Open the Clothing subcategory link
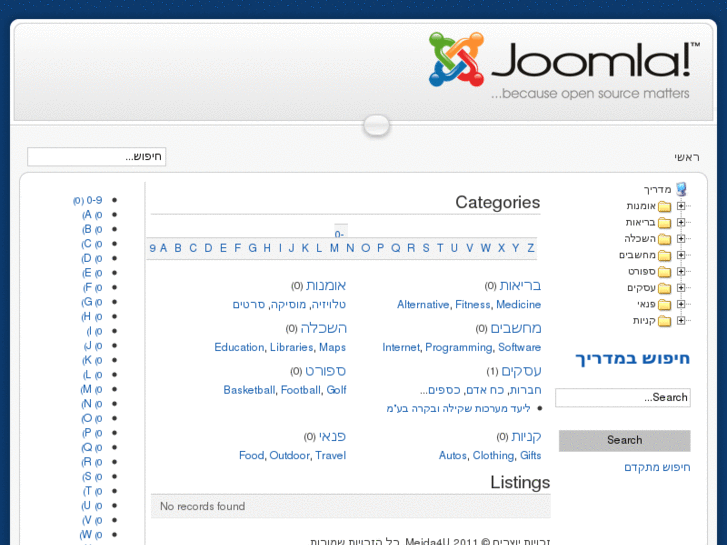Screen dimensions: 727x545 (x=493, y=455)
